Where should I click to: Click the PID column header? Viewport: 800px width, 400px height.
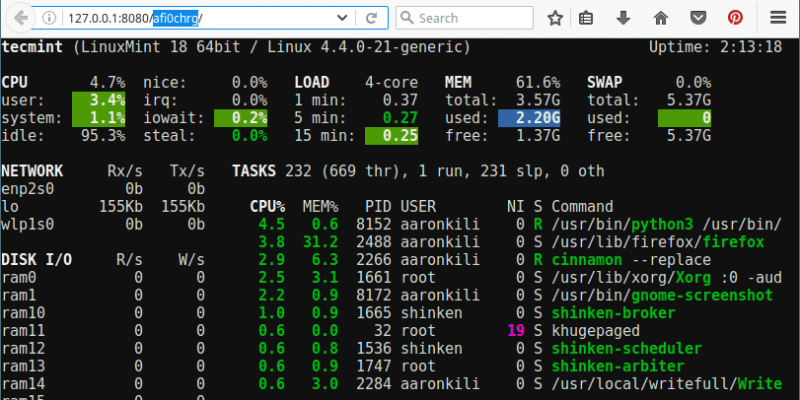tap(378, 207)
